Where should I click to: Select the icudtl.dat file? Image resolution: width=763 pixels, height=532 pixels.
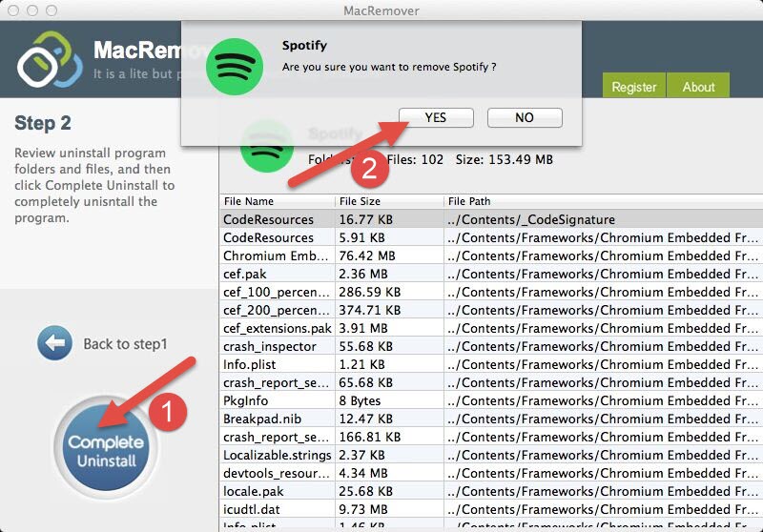[x=491, y=509]
